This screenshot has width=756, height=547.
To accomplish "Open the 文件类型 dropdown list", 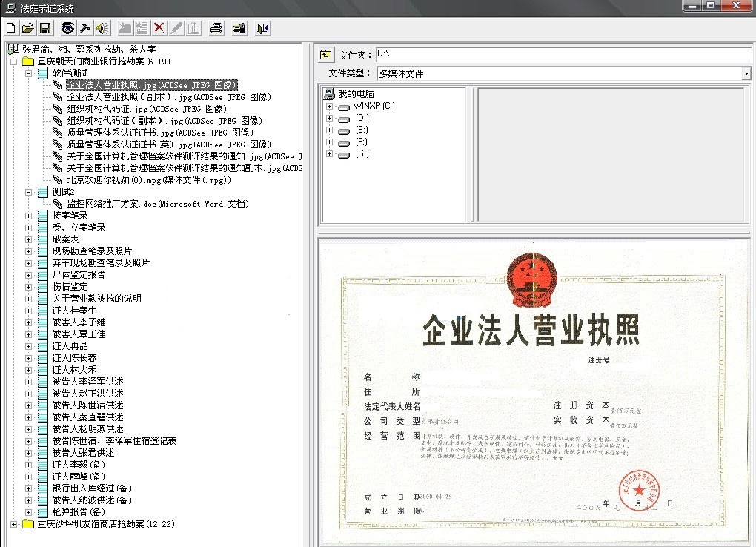I will 746,73.
